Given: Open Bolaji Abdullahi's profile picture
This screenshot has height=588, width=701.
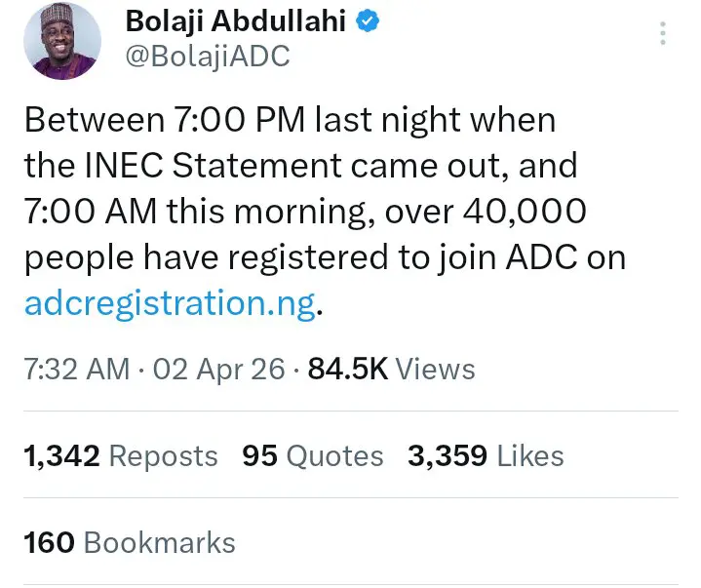Looking at the screenshot, I should click(63, 41).
